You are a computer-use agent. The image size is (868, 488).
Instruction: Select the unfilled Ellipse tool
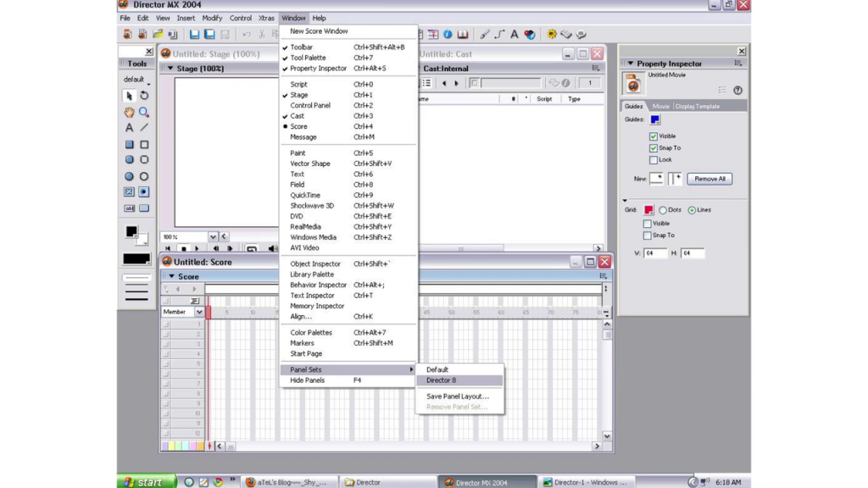coord(144,176)
